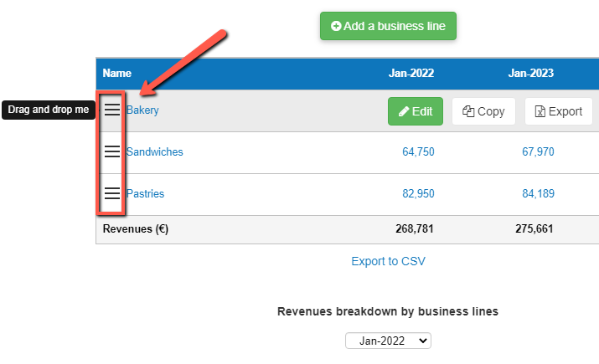This screenshot has height=364, width=599.
Task: Click the Revenues (€) total row label
Action: (136, 229)
